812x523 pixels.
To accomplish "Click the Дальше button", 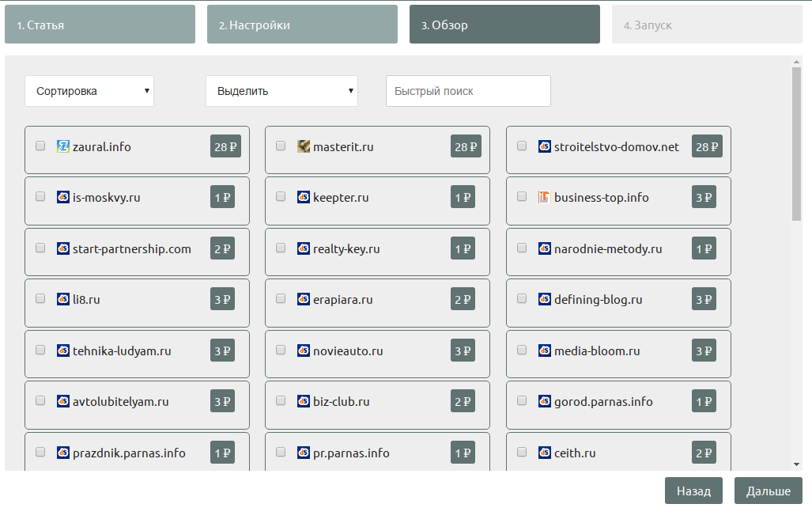I will [769, 491].
